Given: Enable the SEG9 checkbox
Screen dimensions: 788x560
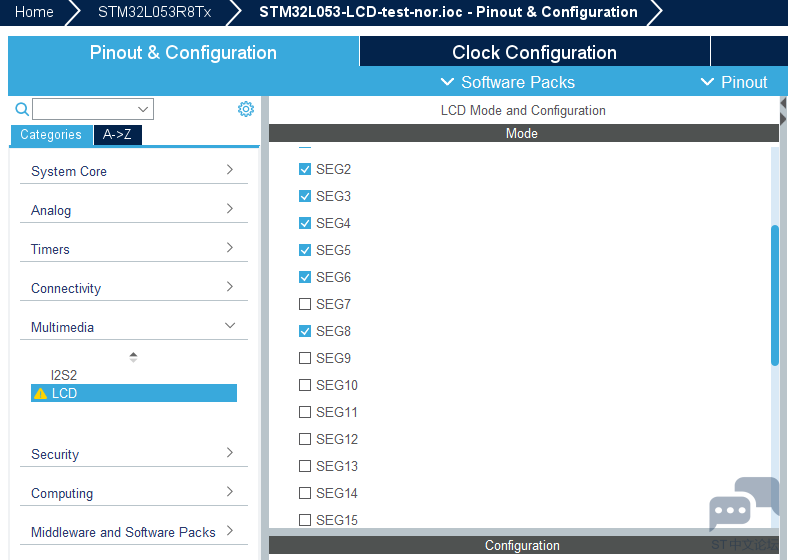Looking at the screenshot, I should [305, 358].
